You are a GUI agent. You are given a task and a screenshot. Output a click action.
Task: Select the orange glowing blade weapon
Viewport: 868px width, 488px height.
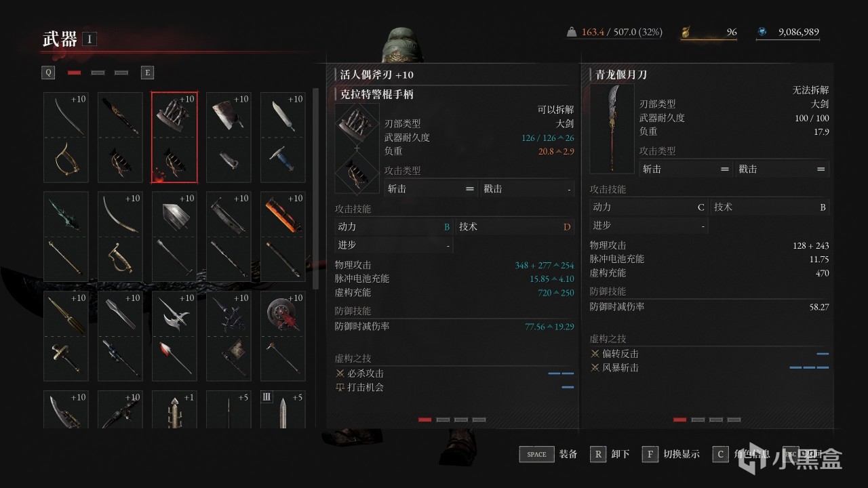[283, 237]
